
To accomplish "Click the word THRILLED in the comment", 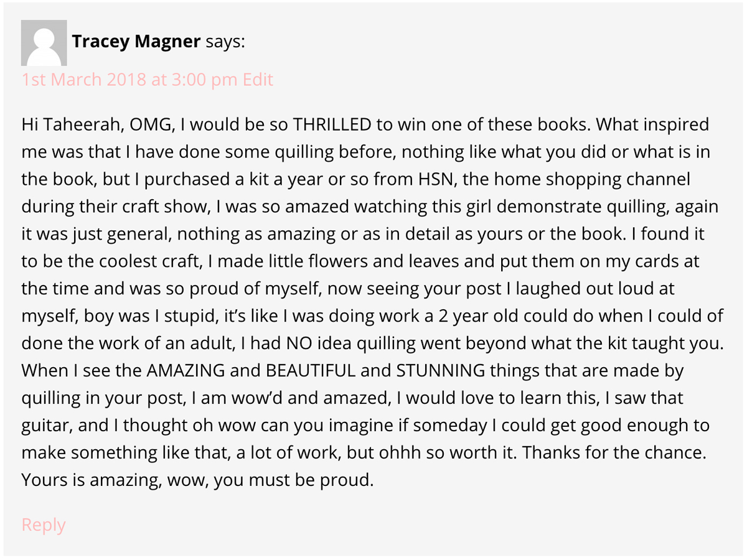I will coord(332,124).
